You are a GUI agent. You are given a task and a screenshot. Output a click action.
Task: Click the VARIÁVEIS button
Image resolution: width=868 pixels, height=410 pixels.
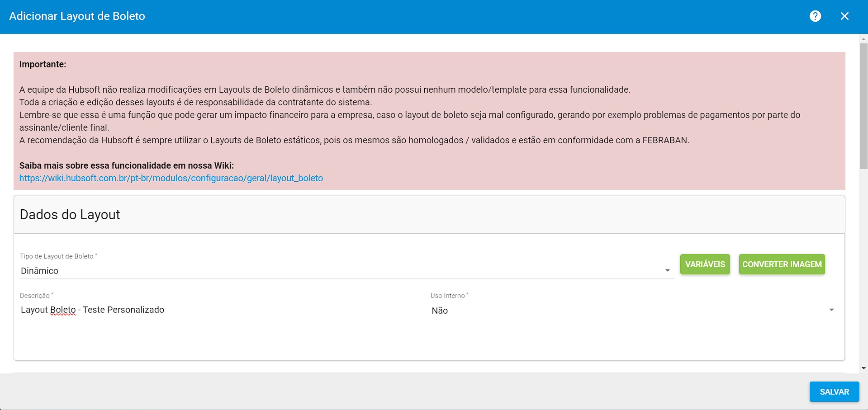[705, 264]
